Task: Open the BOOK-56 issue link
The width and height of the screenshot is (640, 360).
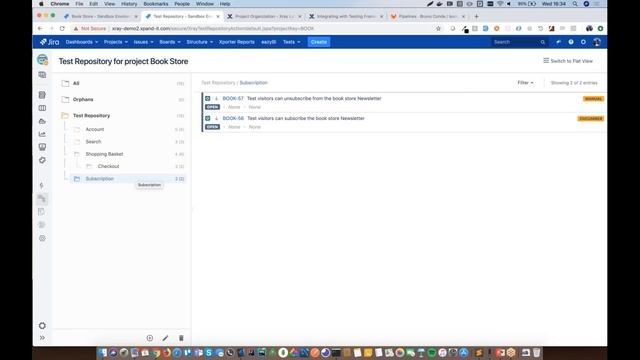Action: click(233, 118)
